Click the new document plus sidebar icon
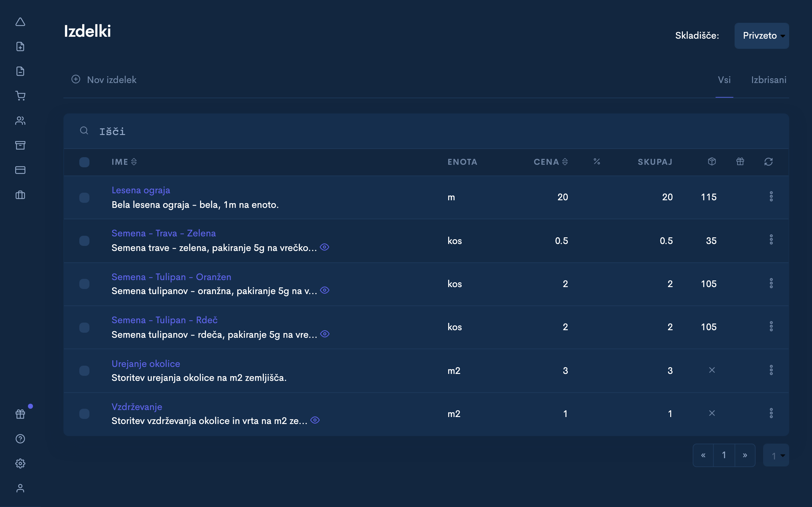 pyautogui.click(x=21, y=47)
